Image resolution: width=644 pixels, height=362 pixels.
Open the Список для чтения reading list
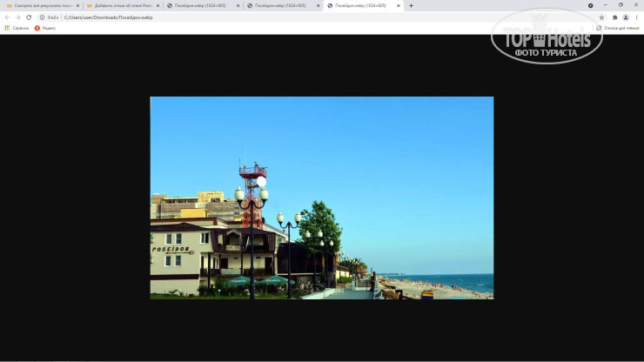(617, 28)
